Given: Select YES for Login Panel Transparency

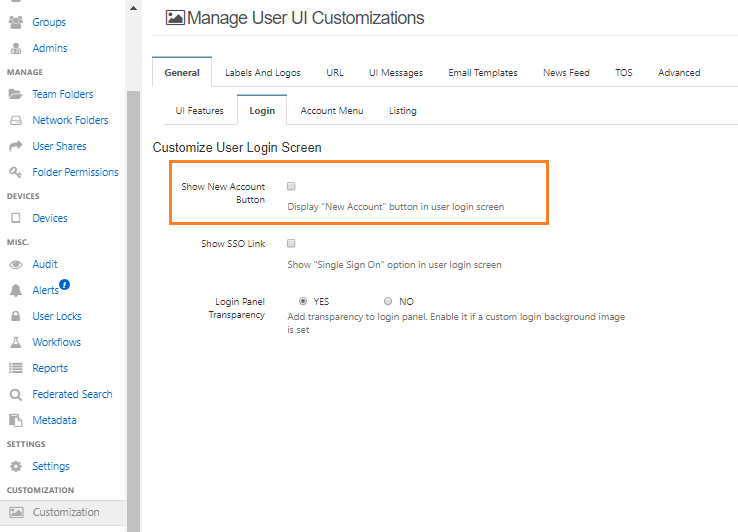Looking at the screenshot, I should (303, 301).
